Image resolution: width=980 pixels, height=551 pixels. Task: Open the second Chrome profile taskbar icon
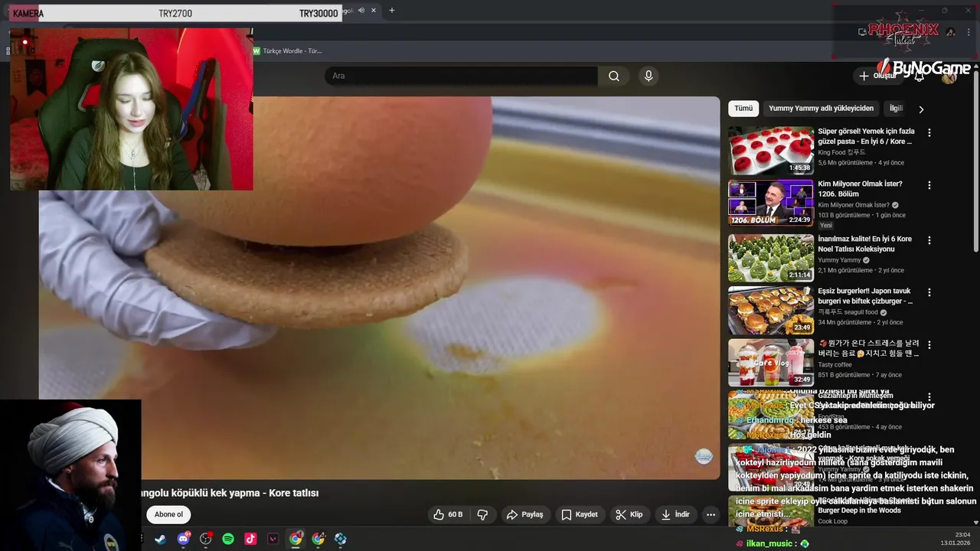[x=318, y=539]
